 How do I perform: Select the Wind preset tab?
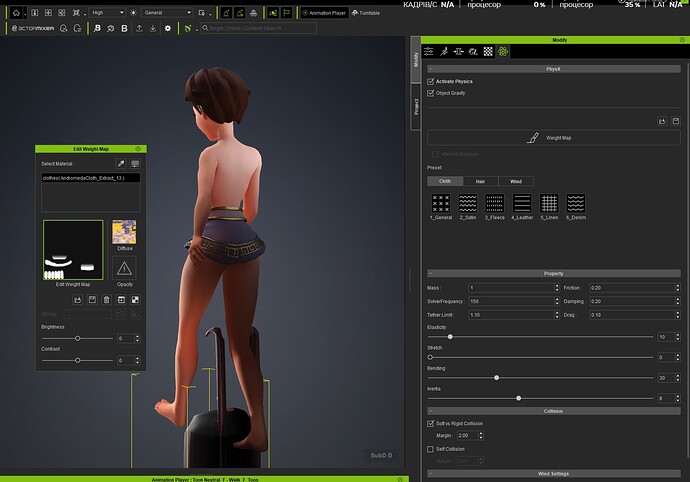click(x=516, y=181)
